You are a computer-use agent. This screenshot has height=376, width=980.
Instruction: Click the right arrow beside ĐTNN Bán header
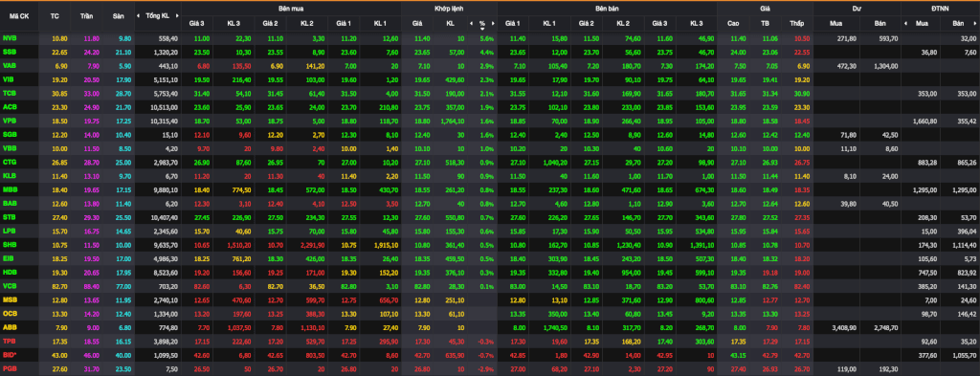975,23
